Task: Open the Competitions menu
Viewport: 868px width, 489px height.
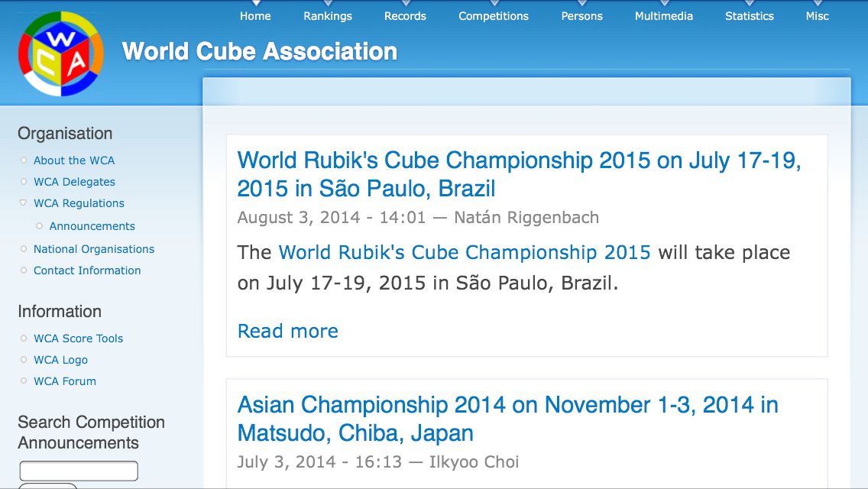Action: tap(494, 16)
